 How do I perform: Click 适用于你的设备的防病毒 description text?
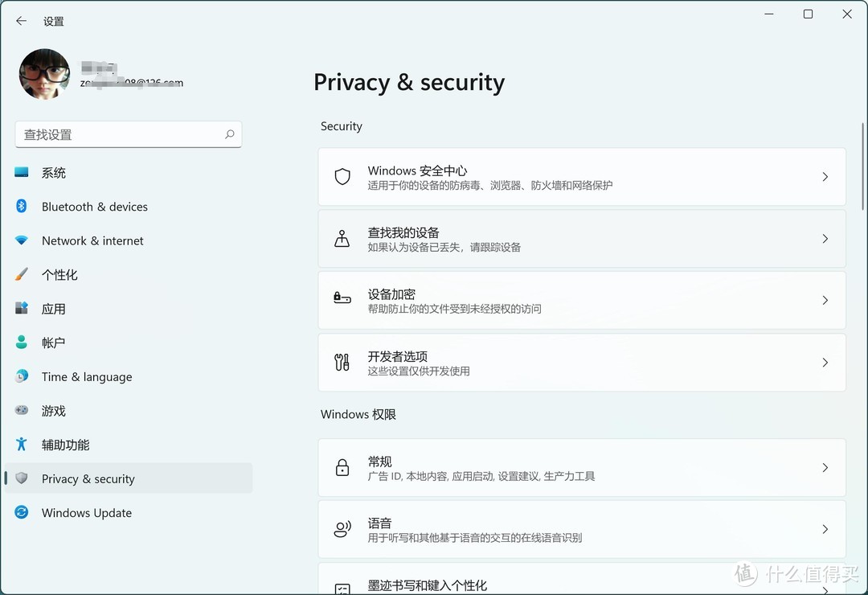click(x=490, y=185)
